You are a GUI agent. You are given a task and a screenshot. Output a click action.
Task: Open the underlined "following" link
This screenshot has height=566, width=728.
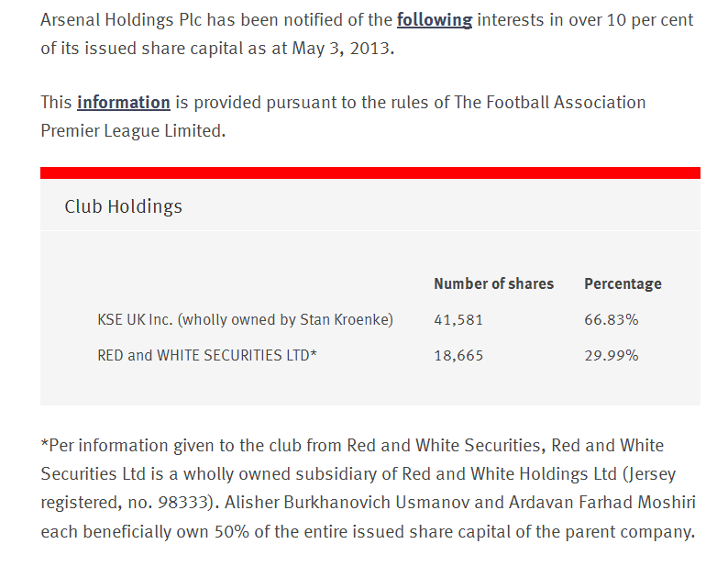click(434, 19)
